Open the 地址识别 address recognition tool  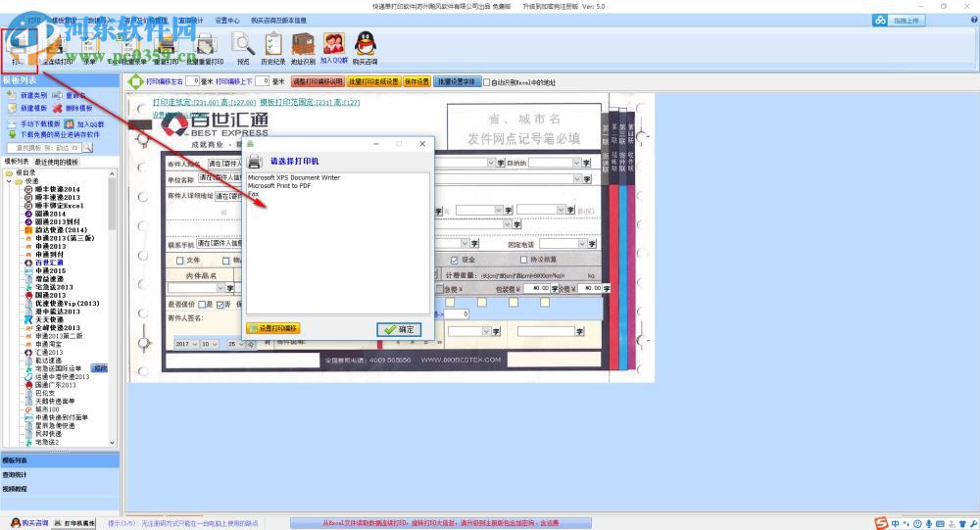tap(303, 49)
